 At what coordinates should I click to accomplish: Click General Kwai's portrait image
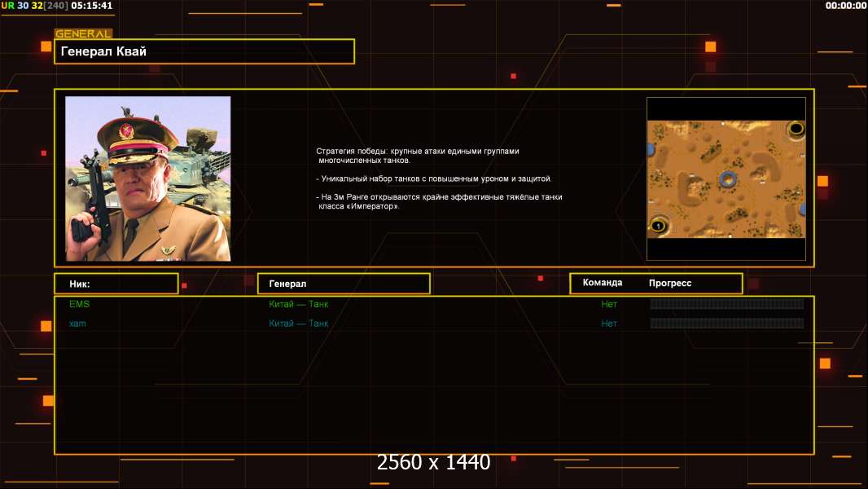148,178
